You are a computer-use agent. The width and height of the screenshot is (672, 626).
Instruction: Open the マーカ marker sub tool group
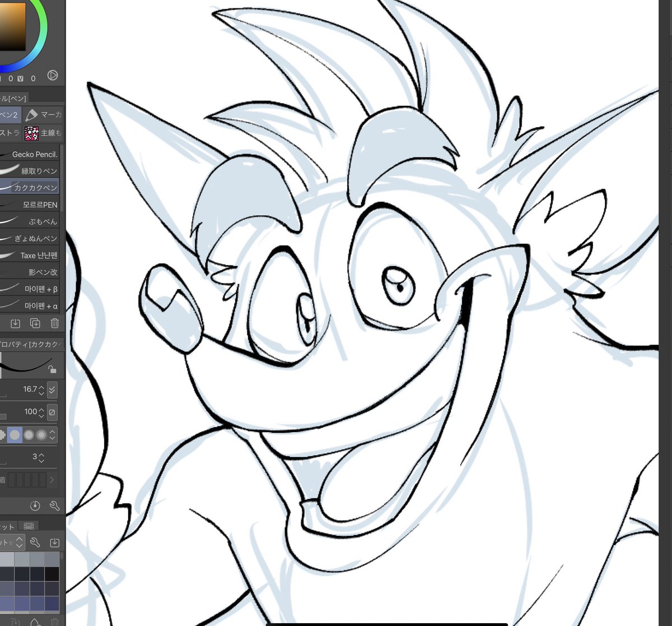tap(44, 115)
